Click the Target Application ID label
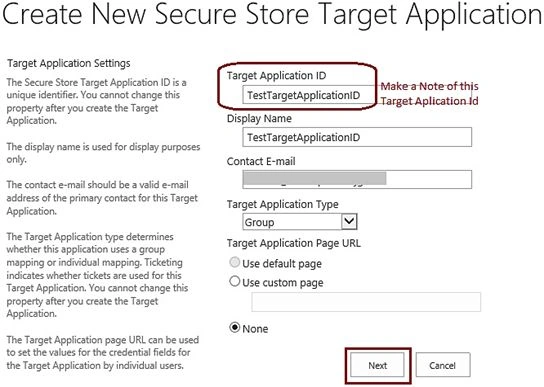 [276, 76]
